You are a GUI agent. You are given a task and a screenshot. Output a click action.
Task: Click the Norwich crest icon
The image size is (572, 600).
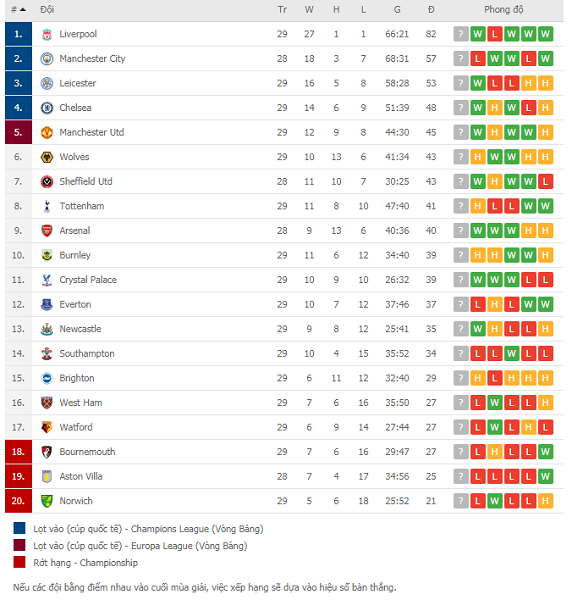[47, 501]
